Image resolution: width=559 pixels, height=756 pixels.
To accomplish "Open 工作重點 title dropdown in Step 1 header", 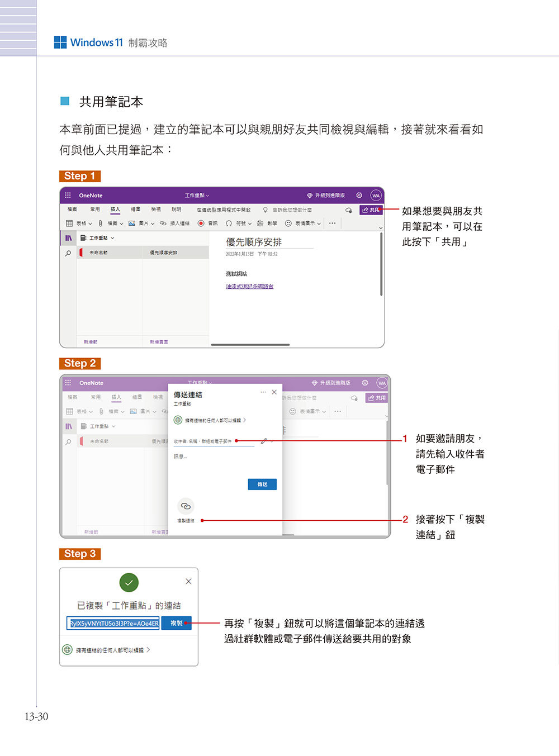I will [x=197, y=196].
